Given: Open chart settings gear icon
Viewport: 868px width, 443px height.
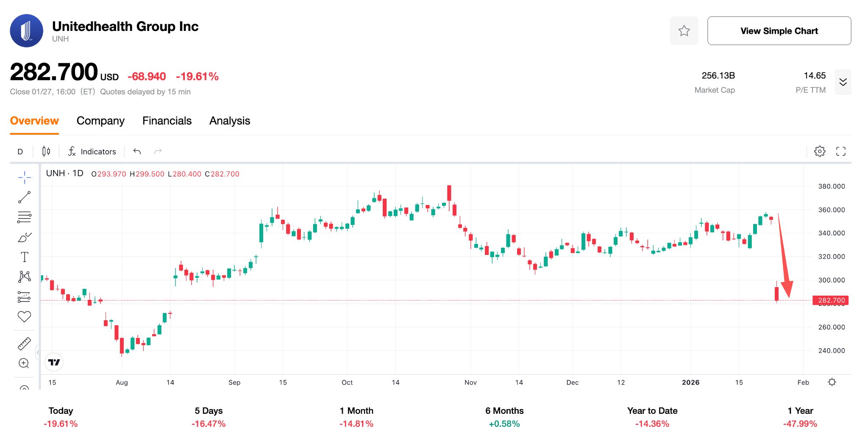Looking at the screenshot, I should pos(820,151).
